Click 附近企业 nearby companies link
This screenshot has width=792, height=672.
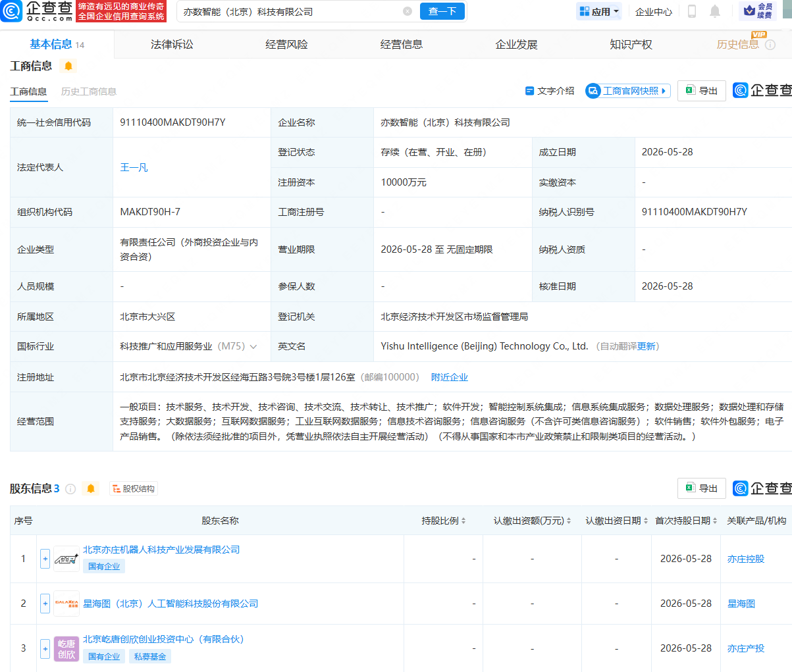(x=450, y=377)
